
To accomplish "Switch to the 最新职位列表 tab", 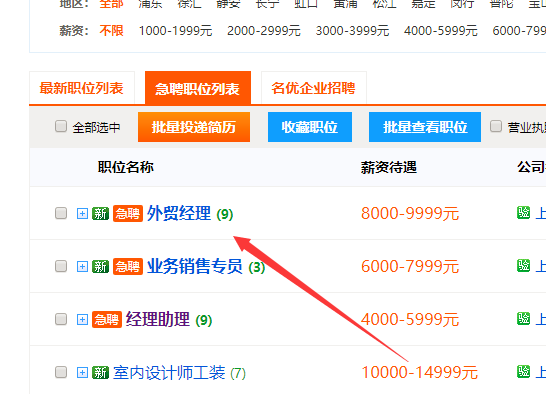I will (x=82, y=88).
